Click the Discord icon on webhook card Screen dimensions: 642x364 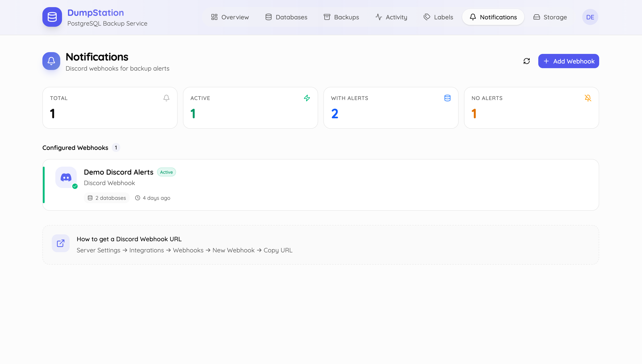(66, 177)
